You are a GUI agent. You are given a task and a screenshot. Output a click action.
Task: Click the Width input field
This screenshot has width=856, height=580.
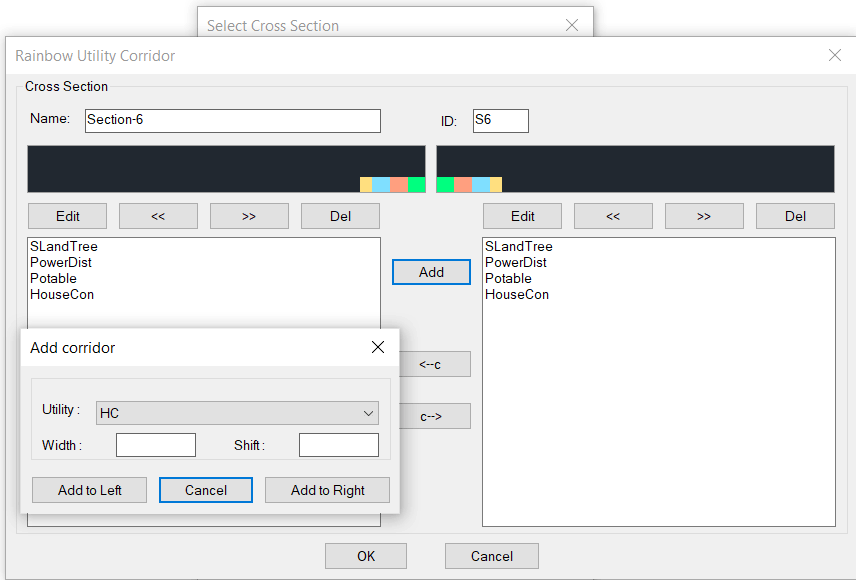click(155, 445)
